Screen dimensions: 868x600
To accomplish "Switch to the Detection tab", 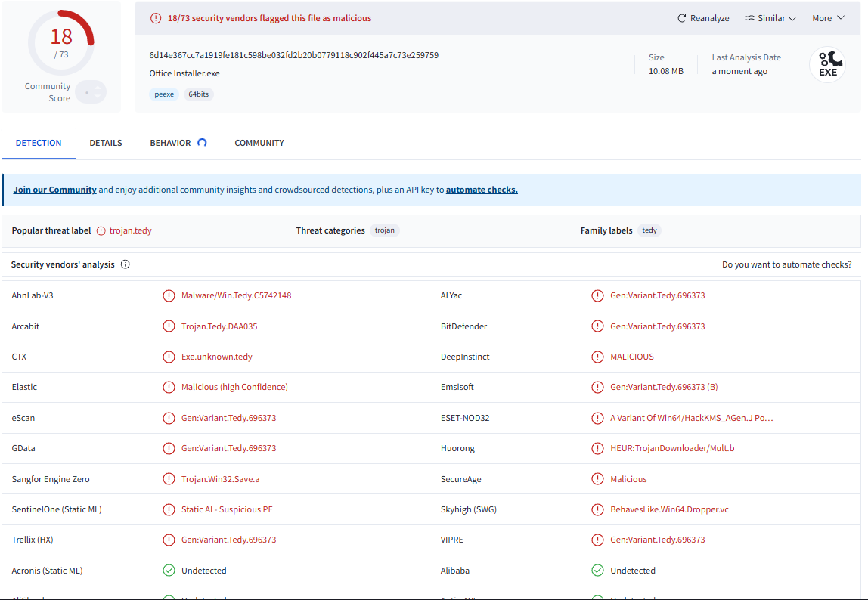I will pos(39,143).
